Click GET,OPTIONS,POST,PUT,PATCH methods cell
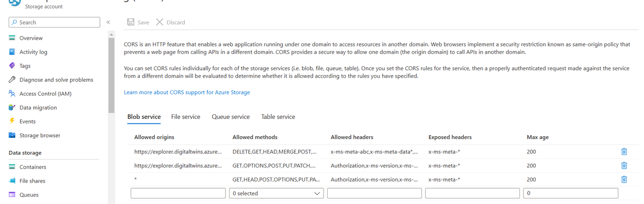Viewport: 644px width, 204px height. coord(274,165)
